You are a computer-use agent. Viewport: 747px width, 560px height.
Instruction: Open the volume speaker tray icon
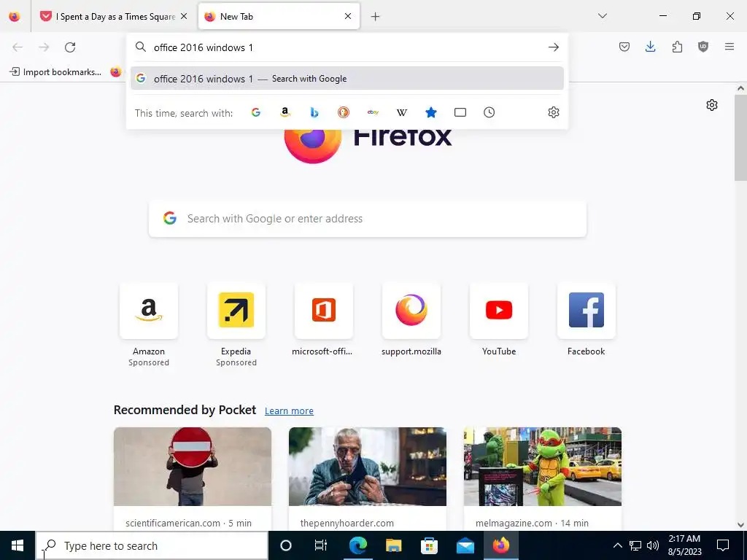pyautogui.click(x=653, y=545)
